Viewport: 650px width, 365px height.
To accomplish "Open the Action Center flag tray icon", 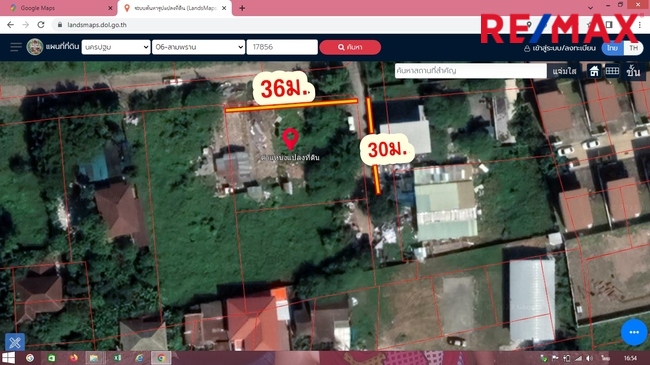I will tap(555, 358).
